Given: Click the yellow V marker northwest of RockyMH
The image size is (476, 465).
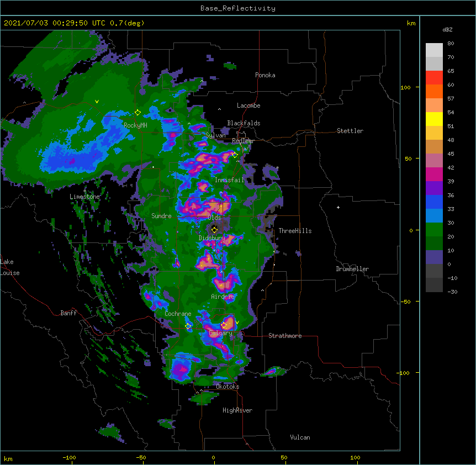Looking at the screenshot, I should [x=97, y=102].
